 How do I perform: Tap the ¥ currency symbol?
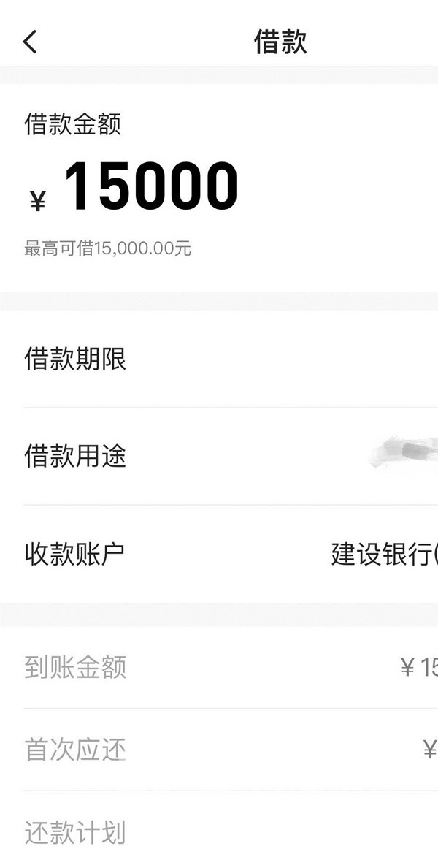(x=38, y=200)
